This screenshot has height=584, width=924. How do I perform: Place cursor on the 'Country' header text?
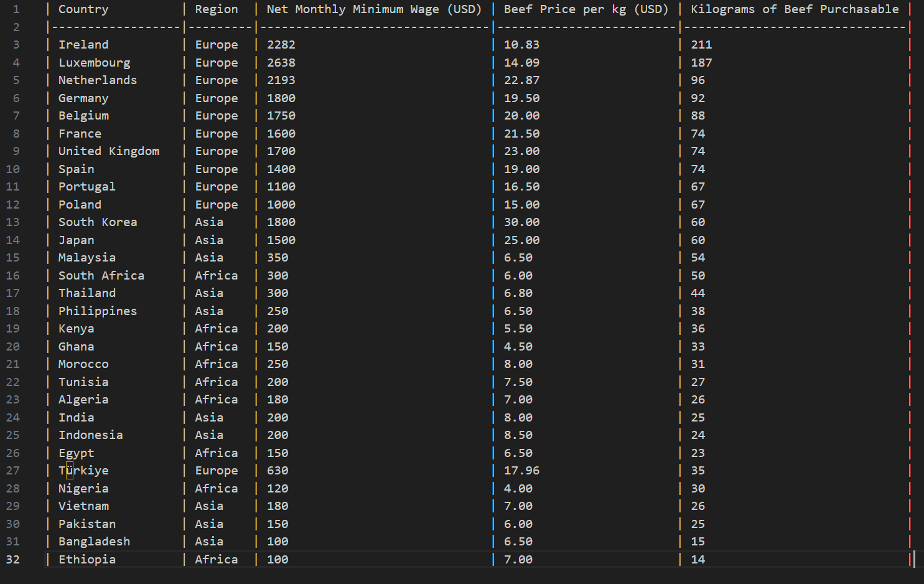pos(83,9)
